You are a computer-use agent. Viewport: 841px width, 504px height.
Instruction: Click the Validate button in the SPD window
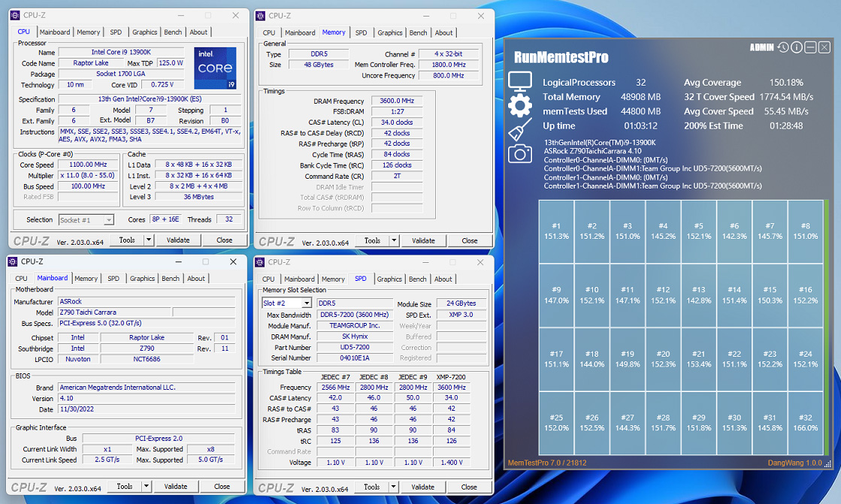[x=423, y=487]
